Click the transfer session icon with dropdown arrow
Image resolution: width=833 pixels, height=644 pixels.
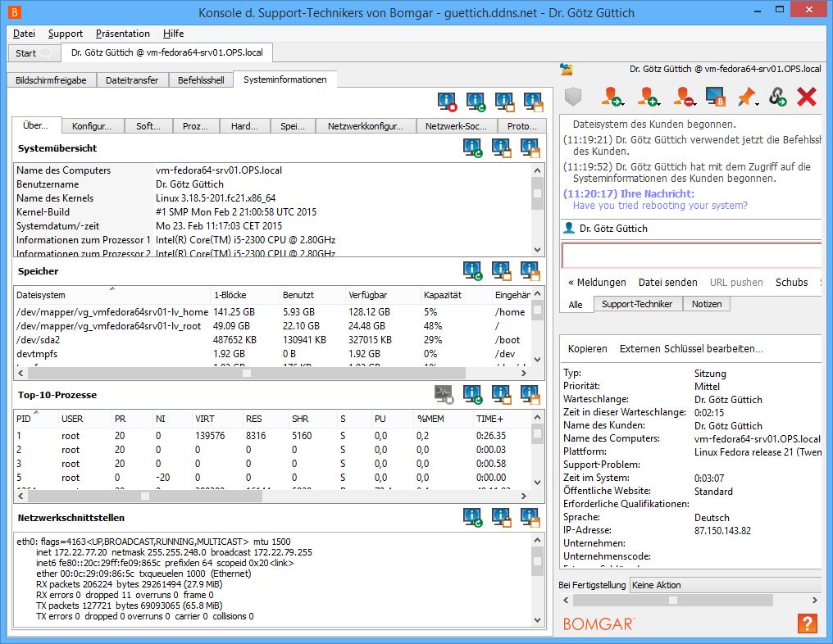click(612, 98)
